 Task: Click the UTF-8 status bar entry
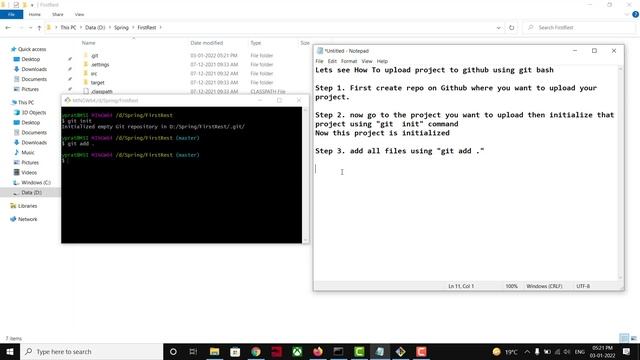tap(583, 286)
